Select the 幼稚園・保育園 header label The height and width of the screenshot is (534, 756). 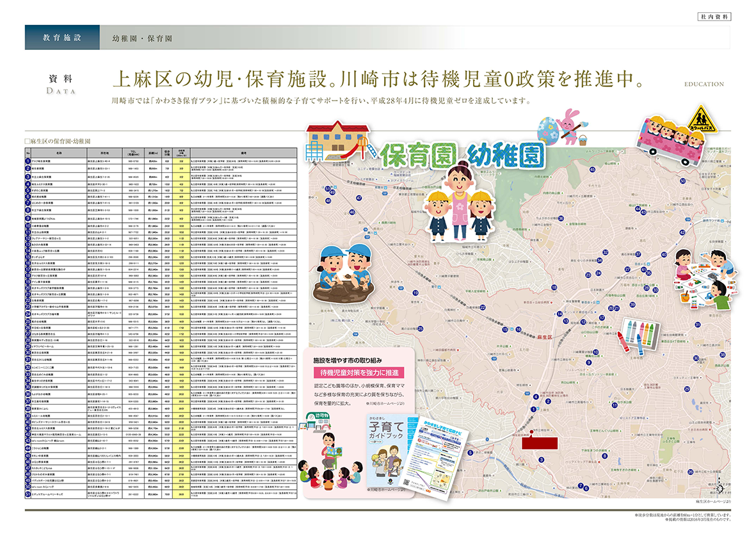pos(142,38)
